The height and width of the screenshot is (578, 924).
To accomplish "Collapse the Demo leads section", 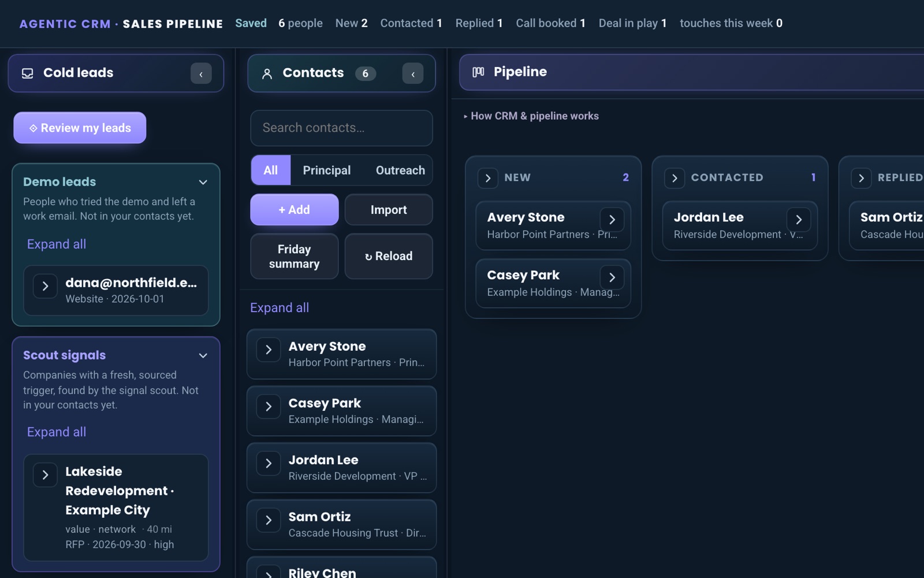I will (x=203, y=182).
